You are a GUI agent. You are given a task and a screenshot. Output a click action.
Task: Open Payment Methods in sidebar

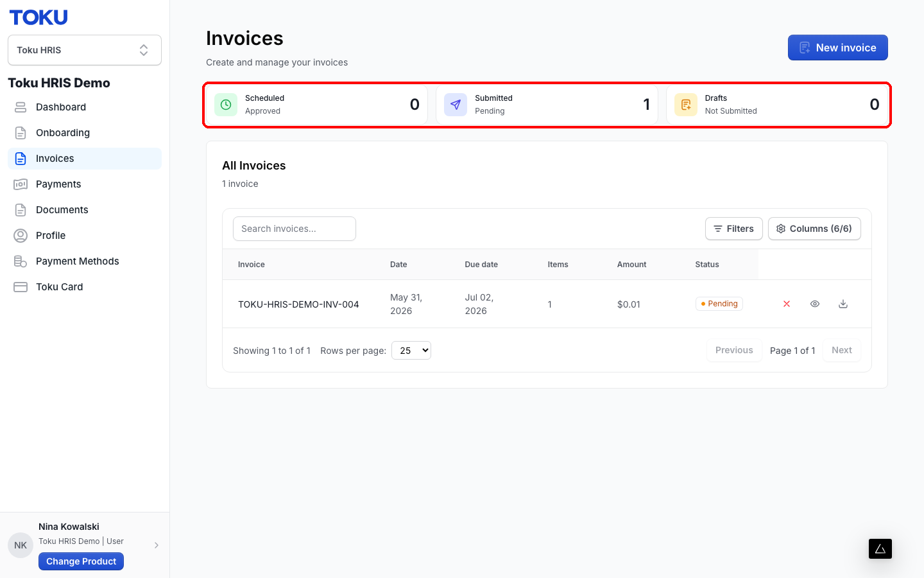(x=85, y=261)
